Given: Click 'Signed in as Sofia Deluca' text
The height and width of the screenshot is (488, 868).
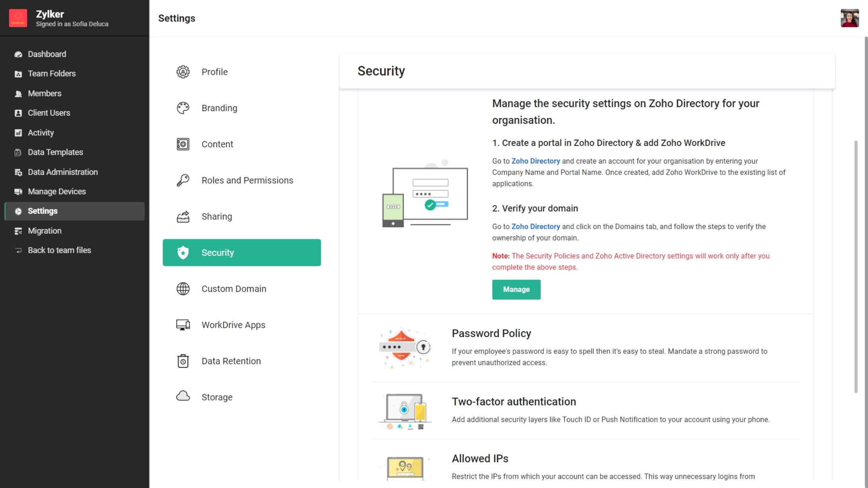Looking at the screenshot, I should (72, 24).
